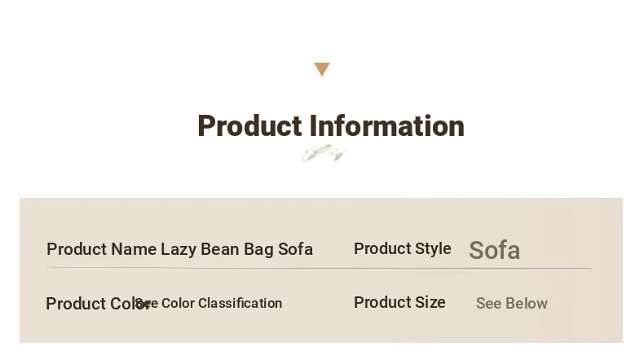Click the word "Size" in the info table

(x=428, y=302)
